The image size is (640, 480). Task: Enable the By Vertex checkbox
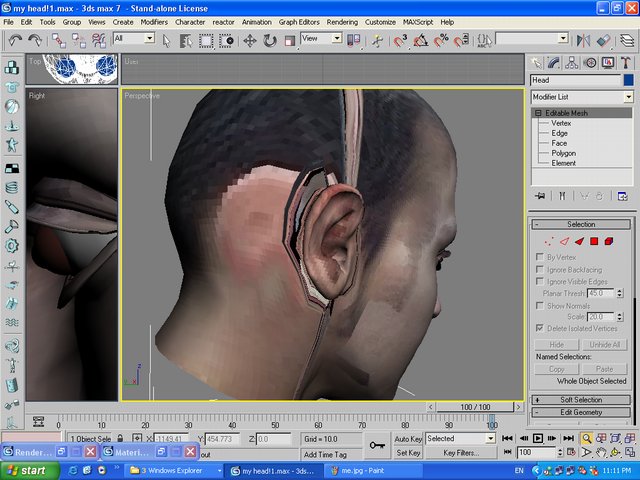541,257
